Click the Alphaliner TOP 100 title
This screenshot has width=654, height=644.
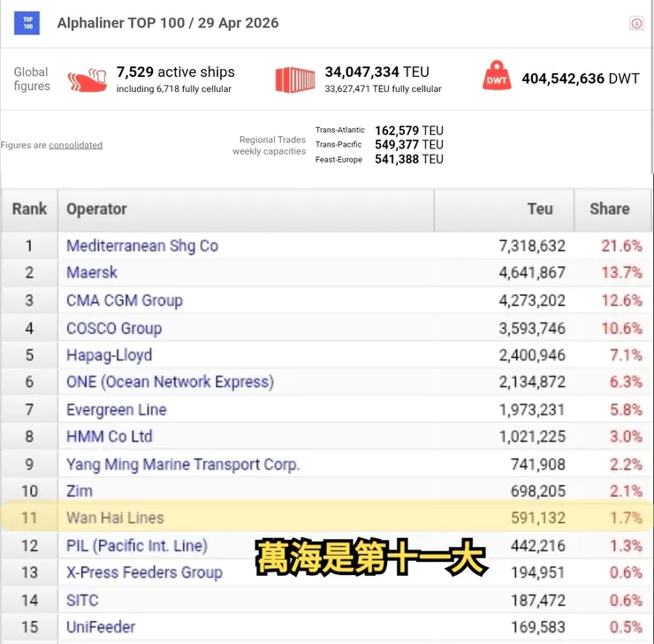pyautogui.click(x=168, y=23)
